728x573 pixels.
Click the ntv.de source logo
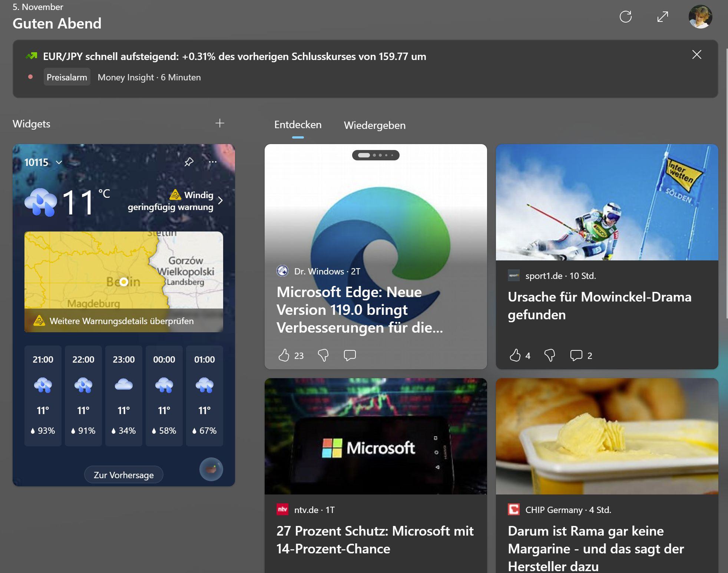pos(282,509)
